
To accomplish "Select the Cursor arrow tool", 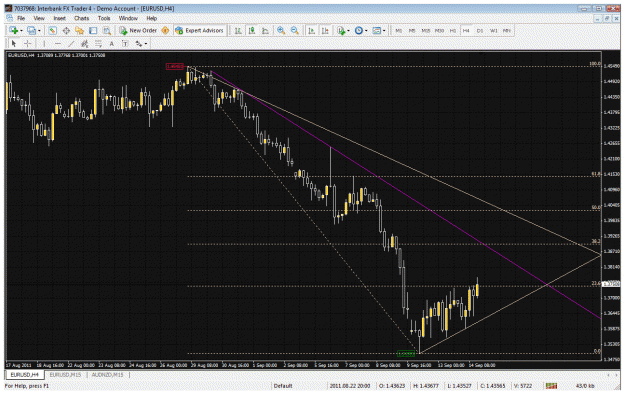I will 14,43.
